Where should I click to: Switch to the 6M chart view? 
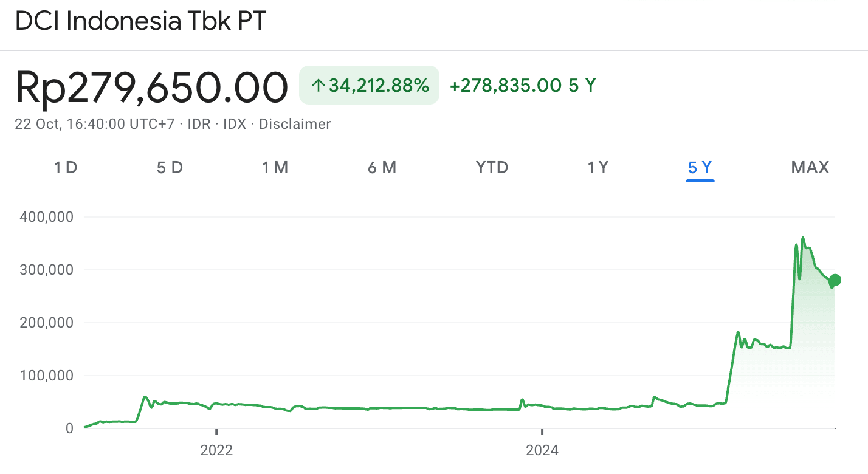pyautogui.click(x=382, y=167)
